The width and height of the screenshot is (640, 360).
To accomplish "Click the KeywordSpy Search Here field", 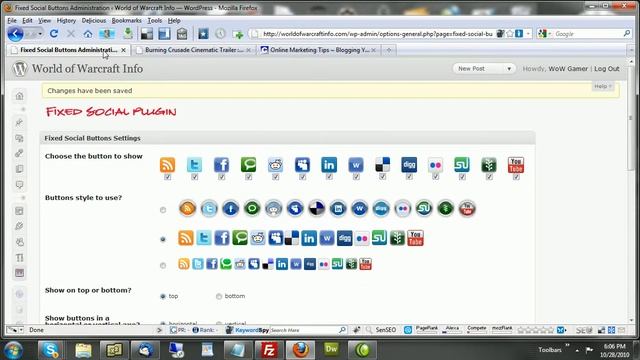I will click(304, 330).
